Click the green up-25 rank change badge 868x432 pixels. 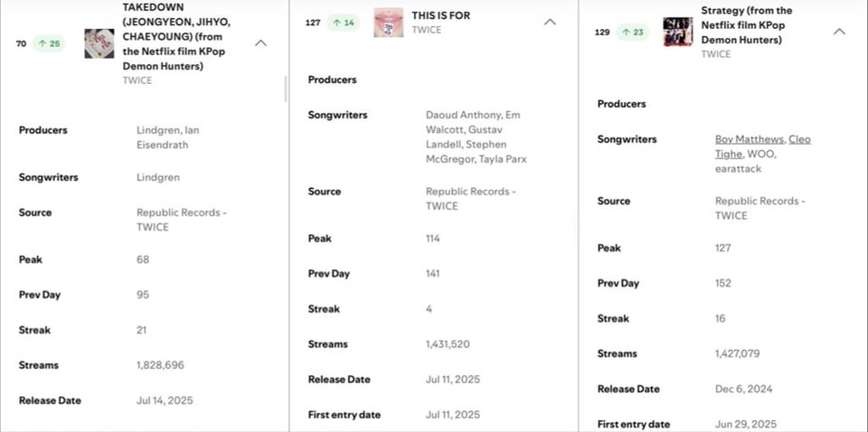[49, 43]
